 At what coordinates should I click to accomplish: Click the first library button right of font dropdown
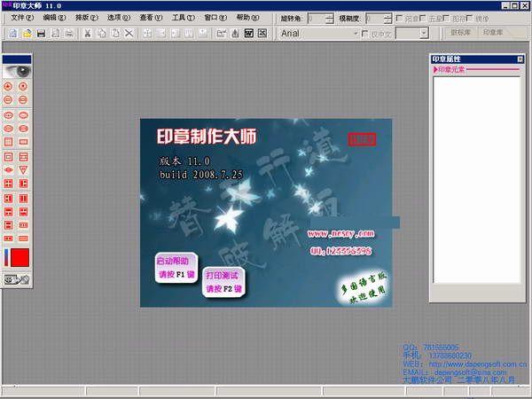tap(460, 33)
